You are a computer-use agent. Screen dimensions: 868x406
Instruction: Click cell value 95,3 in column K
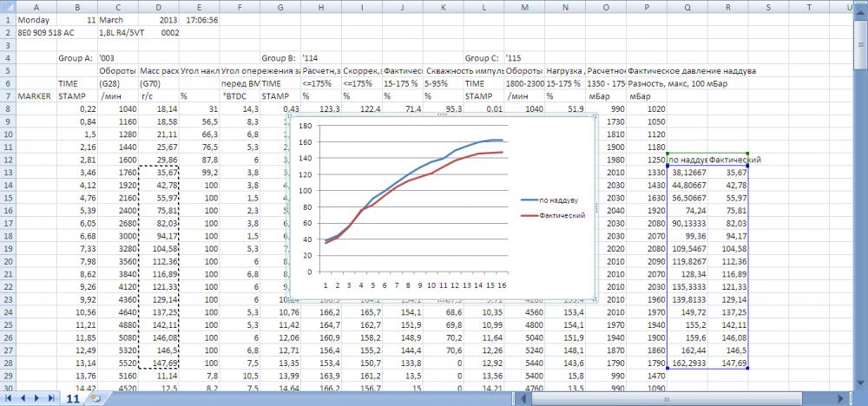click(x=444, y=109)
